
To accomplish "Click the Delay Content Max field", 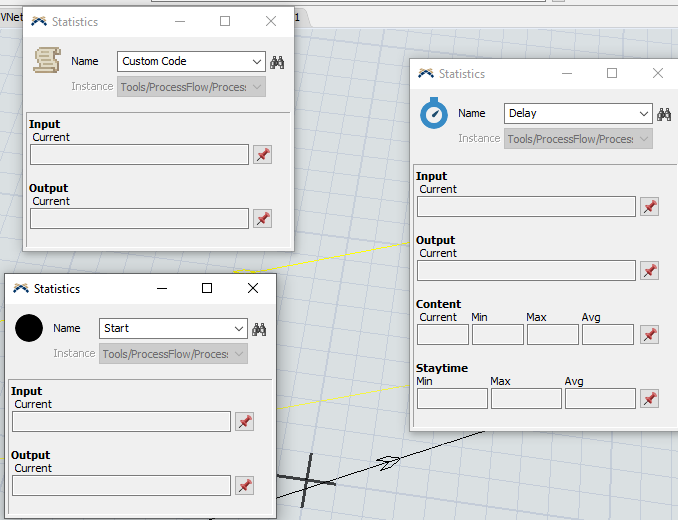I will coord(553,335).
